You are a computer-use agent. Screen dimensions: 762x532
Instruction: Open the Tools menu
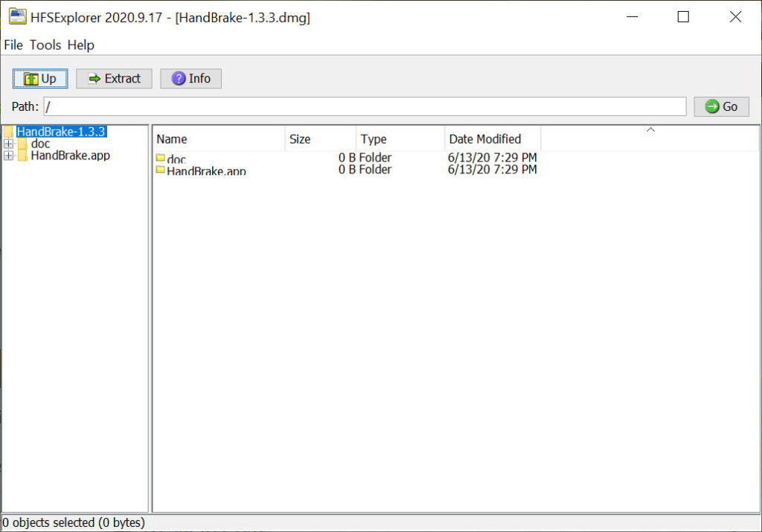pyautogui.click(x=45, y=45)
